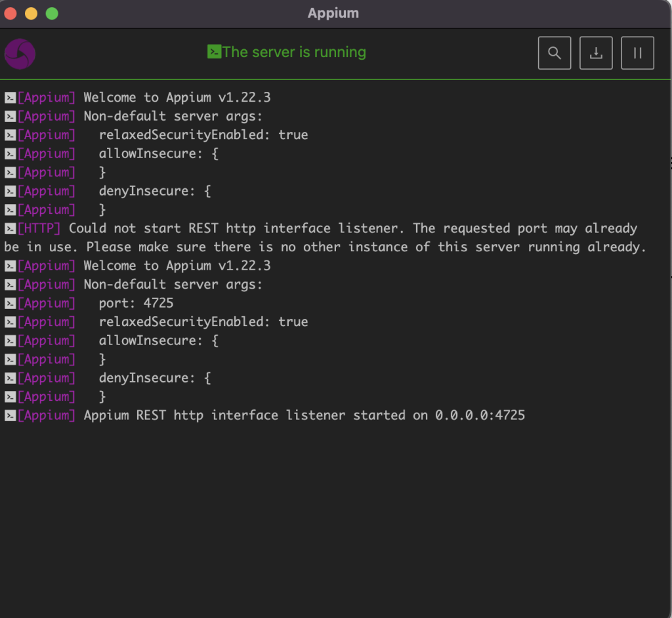This screenshot has height=618, width=672.
Task: Minimize the window using the yellow button
Action: pyautogui.click(x=31, y=14)
